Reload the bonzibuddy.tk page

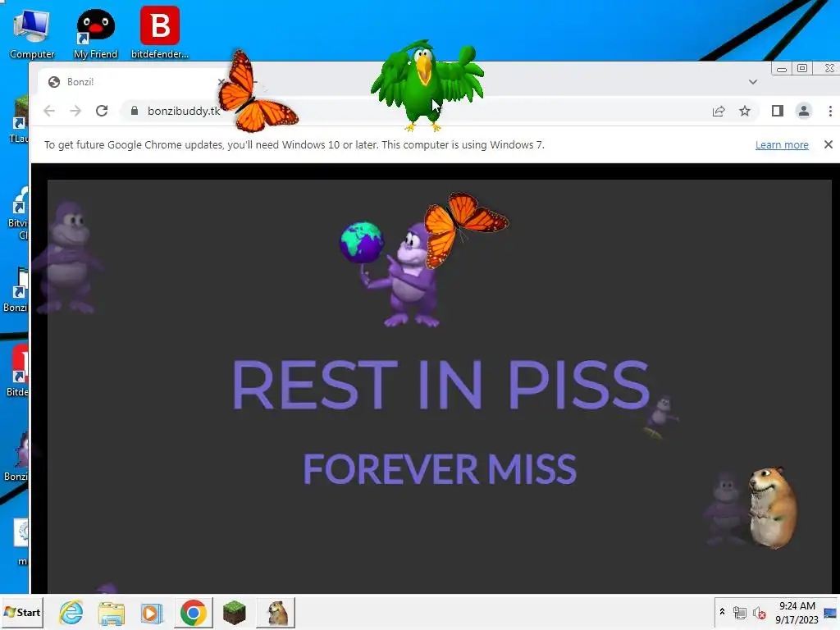click(x=102, y=111)
